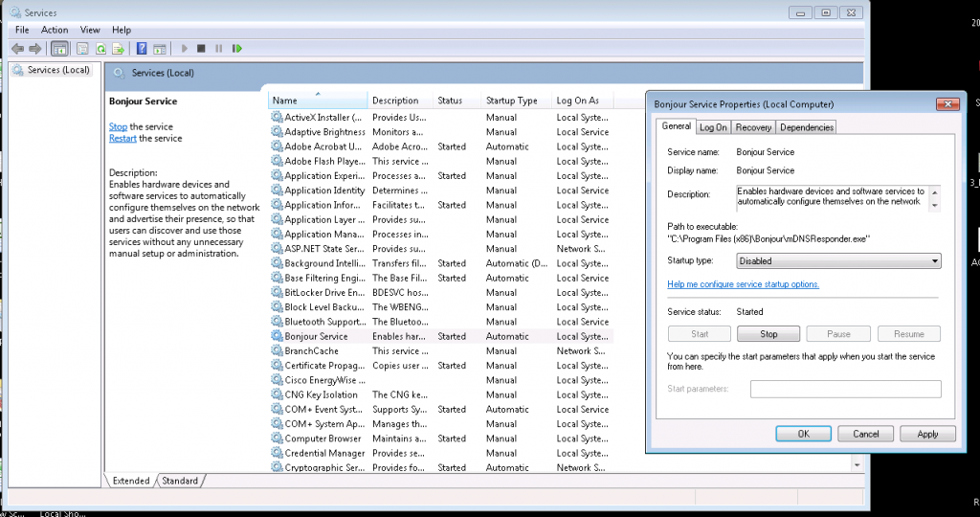Open the File menu
This screenshot has width=980, height=517.
click(22, 30)
